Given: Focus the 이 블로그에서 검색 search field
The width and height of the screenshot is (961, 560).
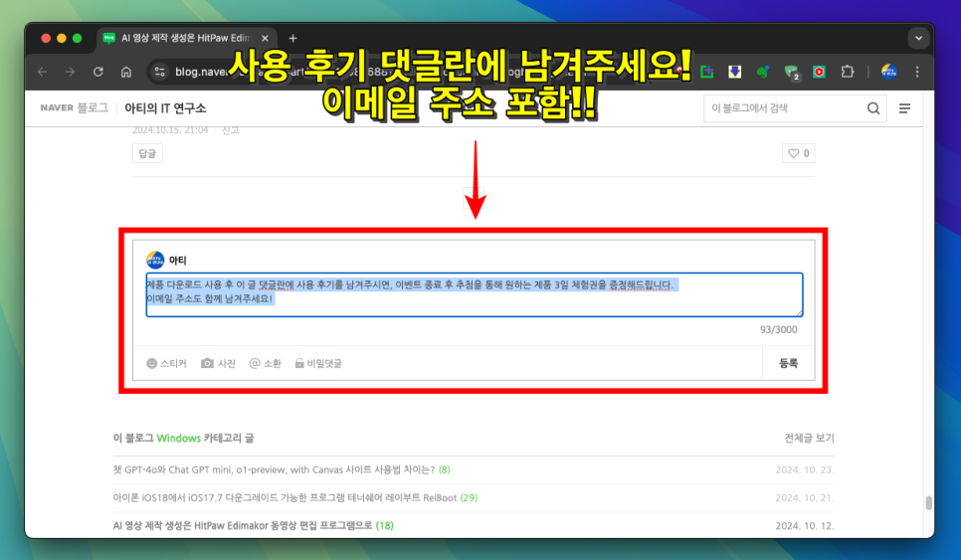Looking at the screenshot, I should pos(785,108).
